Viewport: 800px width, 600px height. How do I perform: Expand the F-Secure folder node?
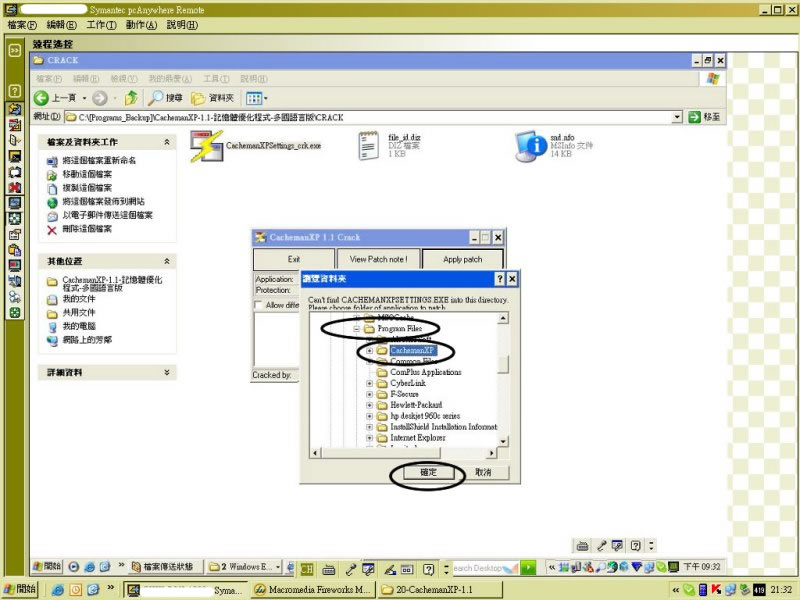tap(369, 394)
